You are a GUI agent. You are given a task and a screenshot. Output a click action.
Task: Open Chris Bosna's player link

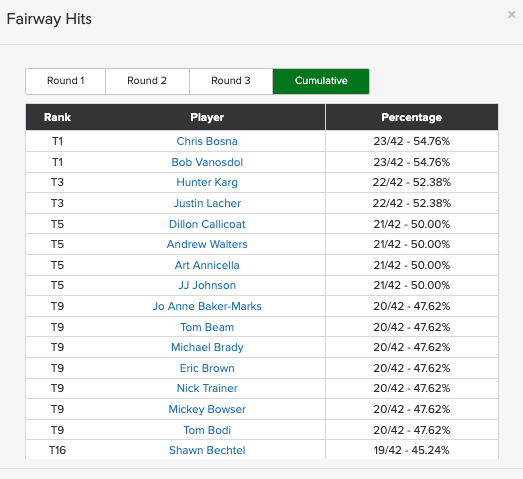(207, 141)
